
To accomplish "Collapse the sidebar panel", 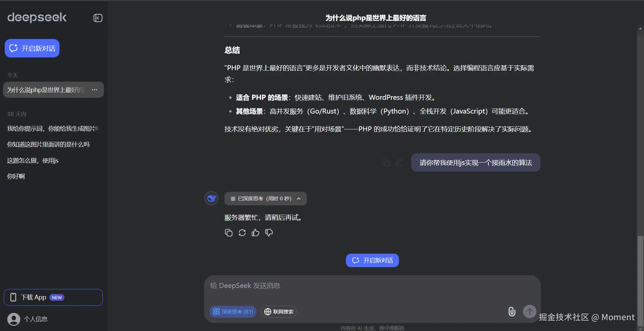I will tap(97, 18).
